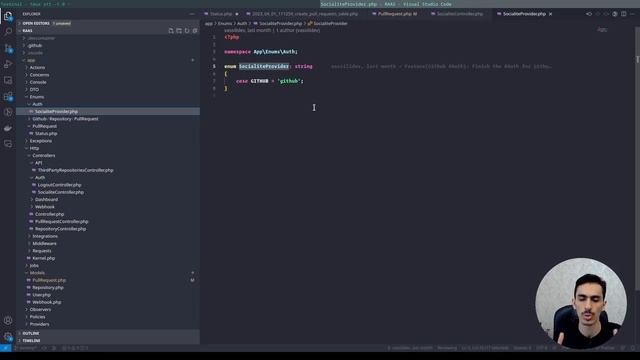
Task: Open the Docker view in activity bar
Action: [8, 128]
